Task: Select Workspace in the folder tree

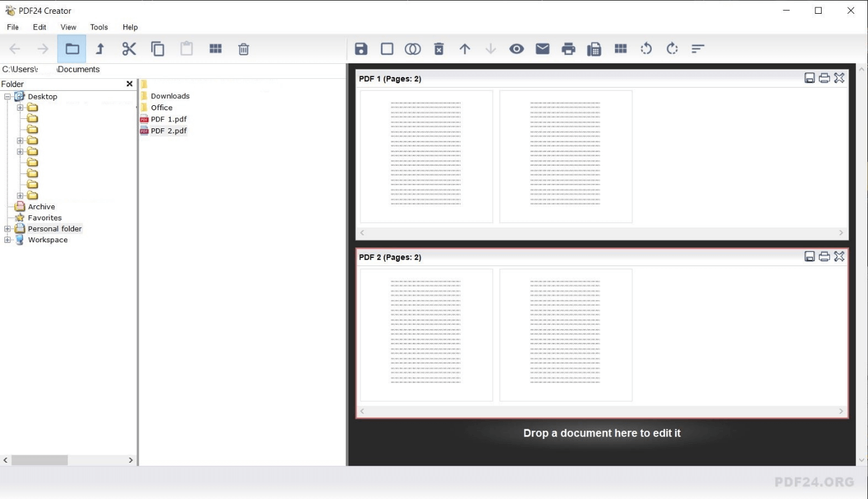Action: click(48, 240)
